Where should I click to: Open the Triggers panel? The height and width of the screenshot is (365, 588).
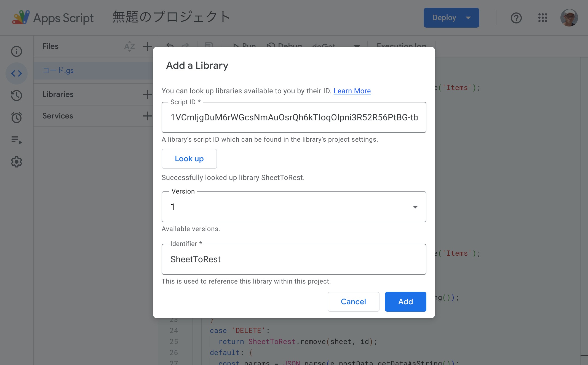[16, 118]
